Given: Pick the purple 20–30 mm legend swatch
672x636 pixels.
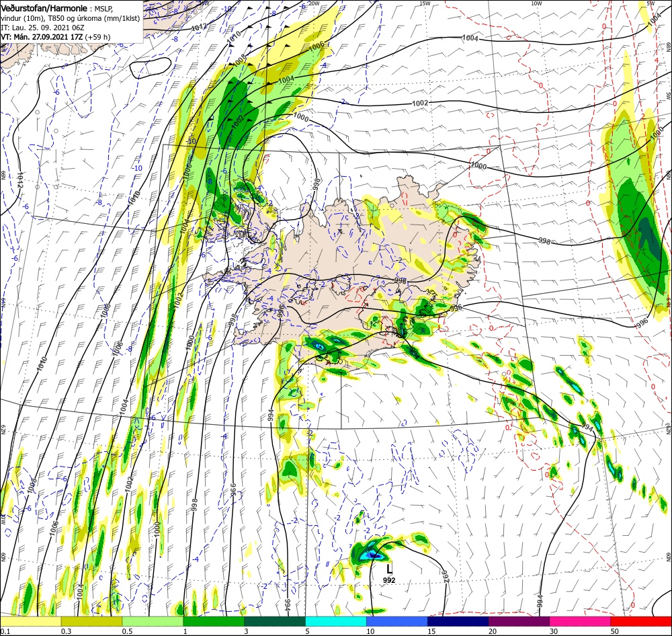Looking at the screenshot, I should (519, 621).
